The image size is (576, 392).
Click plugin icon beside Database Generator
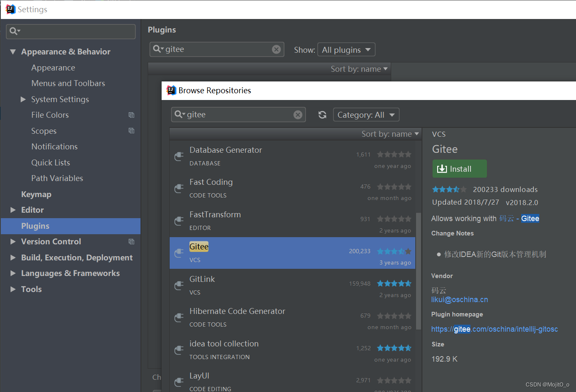click(x=179, y=157)
